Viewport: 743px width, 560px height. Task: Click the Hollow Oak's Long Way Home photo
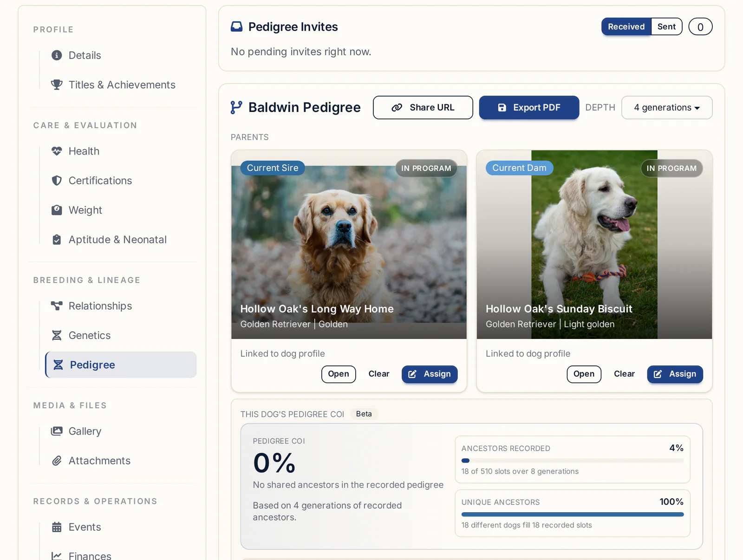tap(349, 244)
